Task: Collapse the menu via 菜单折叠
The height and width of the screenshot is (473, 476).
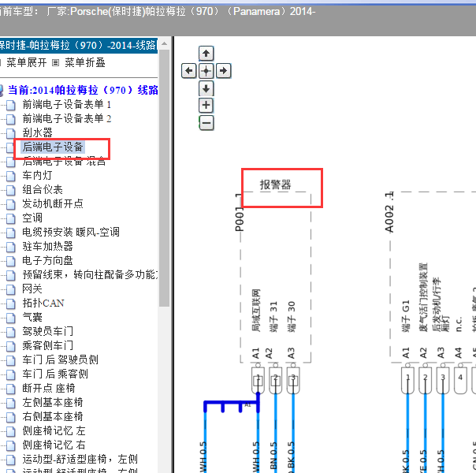Action: [x=85, y=62]
